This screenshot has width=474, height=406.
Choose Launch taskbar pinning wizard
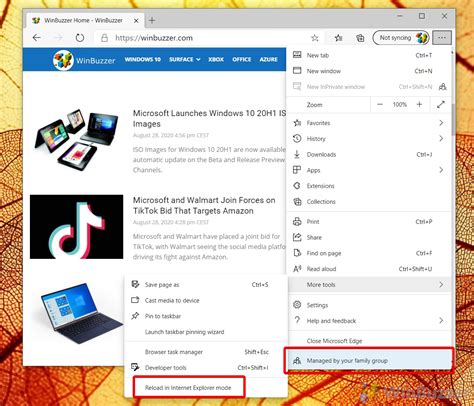pos(206,332)
